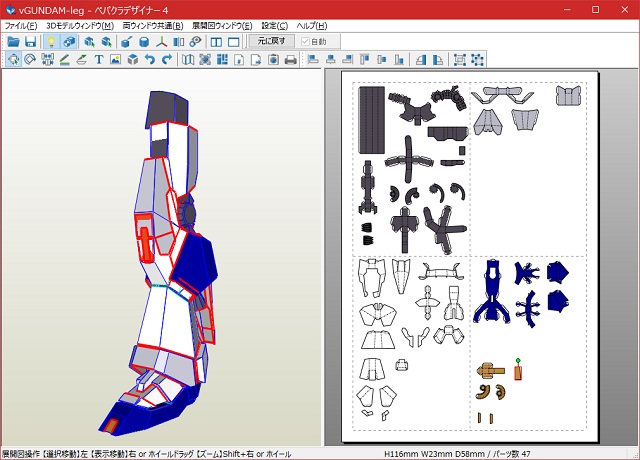Click the green rotation handle above selected part

click(518, 360)
